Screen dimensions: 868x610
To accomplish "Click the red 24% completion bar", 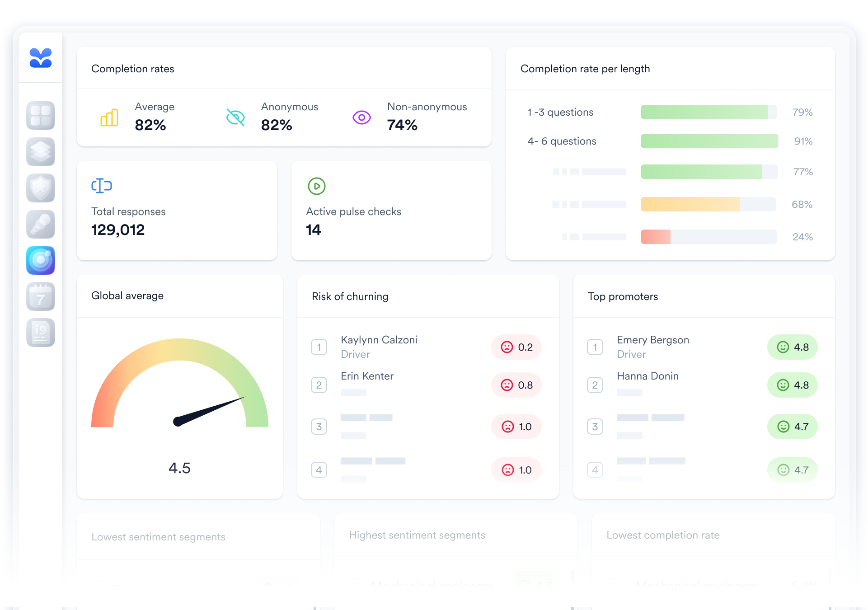I will coord(656,237).
